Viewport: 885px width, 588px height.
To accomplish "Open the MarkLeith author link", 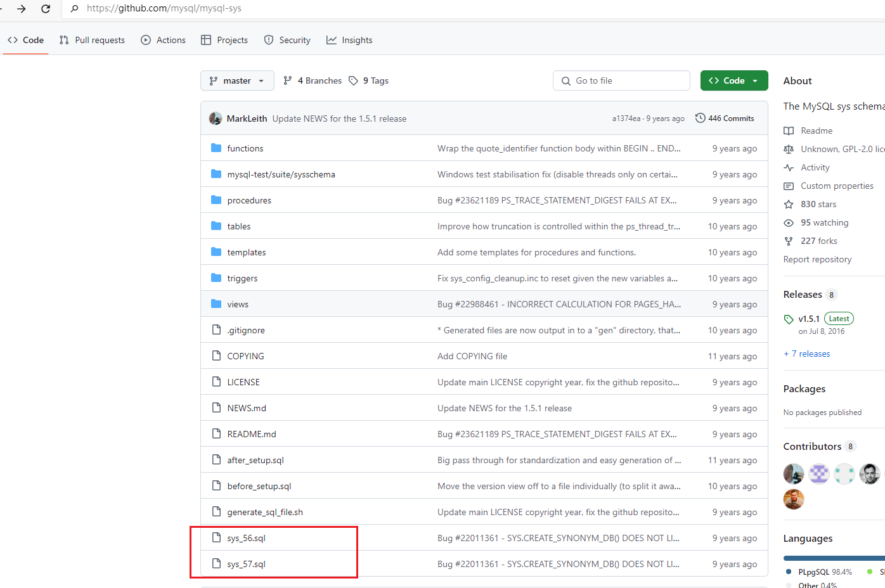I will pos(247,118).
